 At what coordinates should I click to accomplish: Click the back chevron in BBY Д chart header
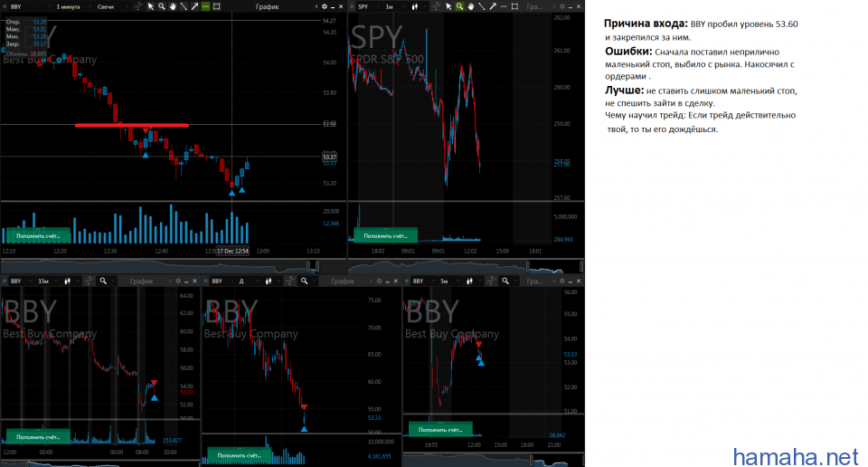pos(372,281)
